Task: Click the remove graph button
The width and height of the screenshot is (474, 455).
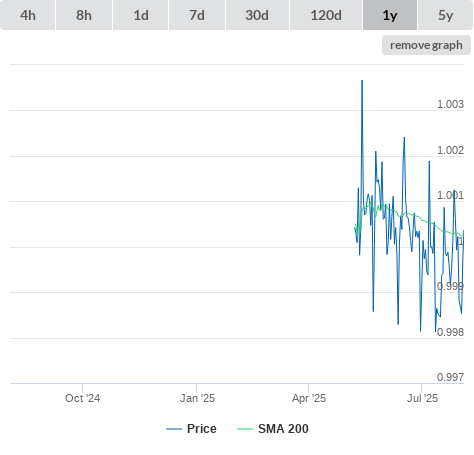Action: 426,45
